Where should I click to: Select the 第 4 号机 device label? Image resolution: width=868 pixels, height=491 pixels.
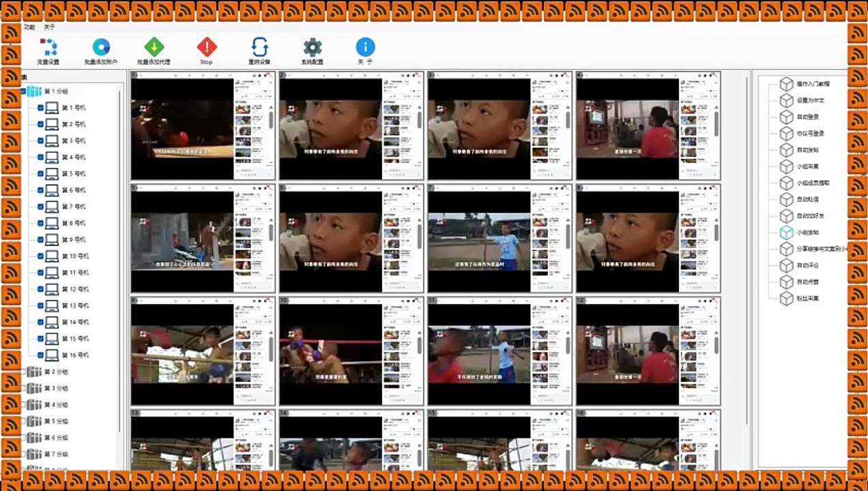coord(74,157)
